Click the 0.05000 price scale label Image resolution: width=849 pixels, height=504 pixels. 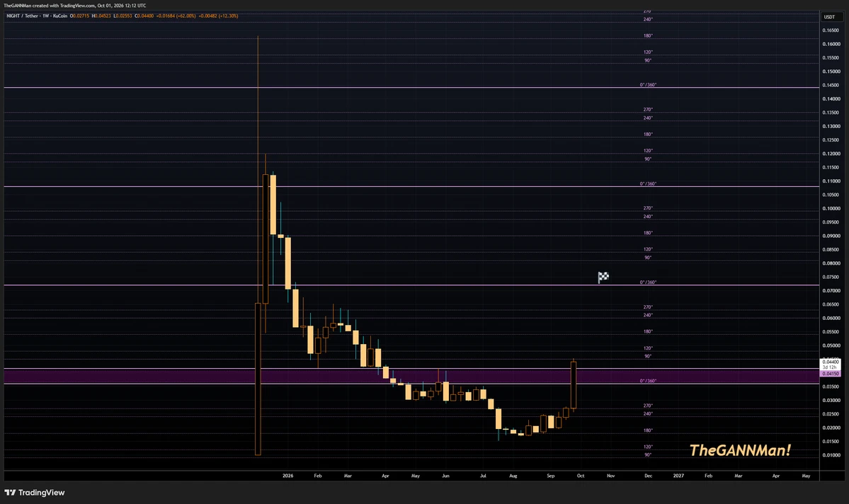[x=831, y=345]
